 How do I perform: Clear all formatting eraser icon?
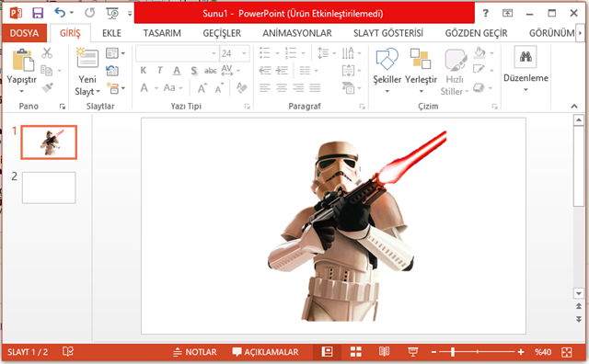[241, 88]
